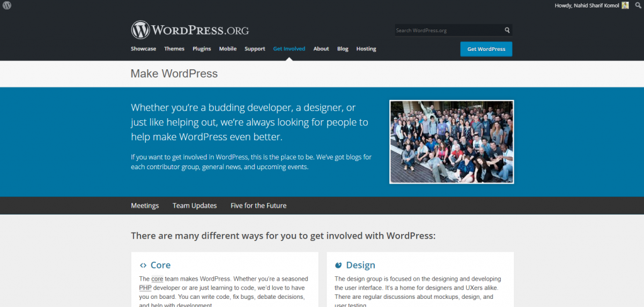Click the Design team icon
Viewport: 644px width, 307px height.
click(338, 265)
